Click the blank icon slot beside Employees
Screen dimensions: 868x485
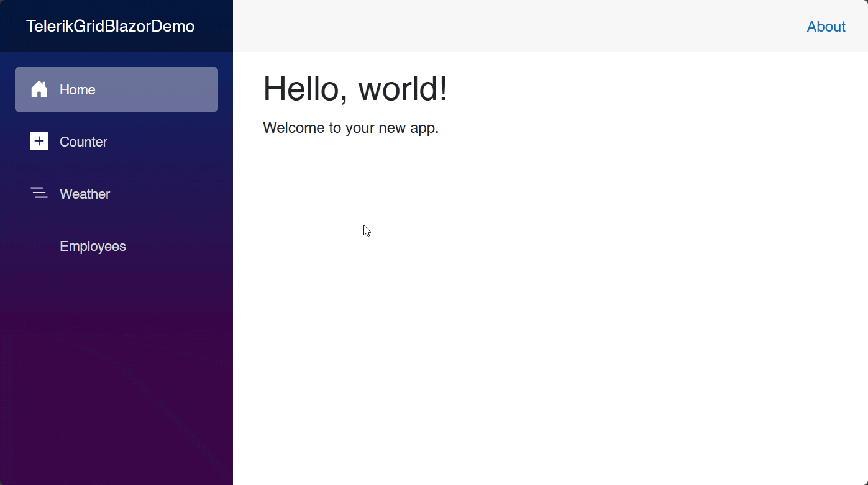pos(39,247)
